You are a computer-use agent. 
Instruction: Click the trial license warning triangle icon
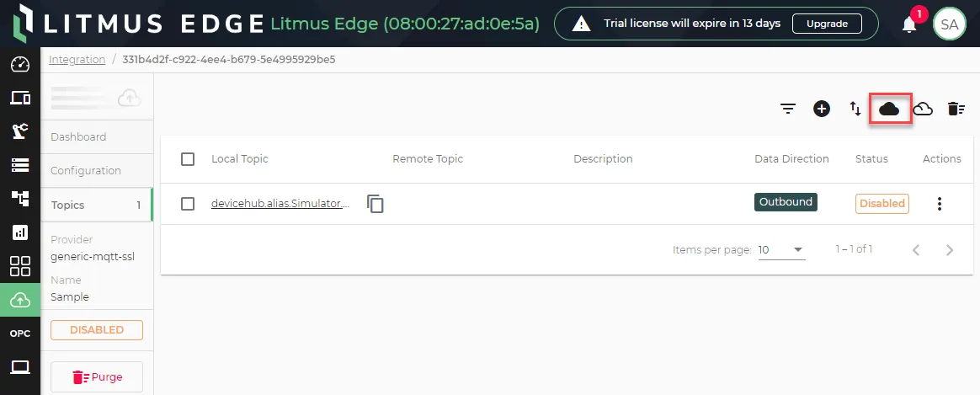[x=582, y=24]
